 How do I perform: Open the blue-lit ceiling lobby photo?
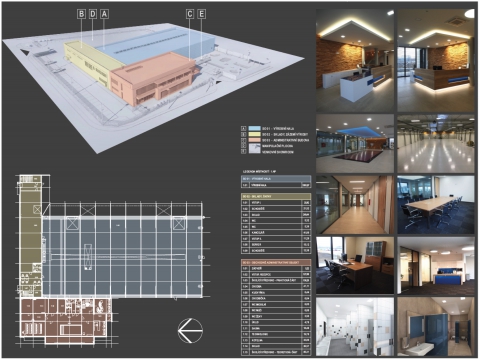click(355, 144)
